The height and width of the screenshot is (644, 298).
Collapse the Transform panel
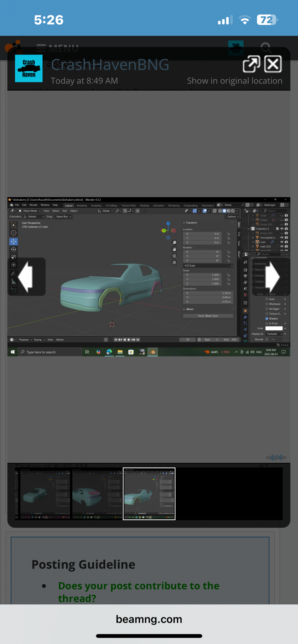[190, 223]
